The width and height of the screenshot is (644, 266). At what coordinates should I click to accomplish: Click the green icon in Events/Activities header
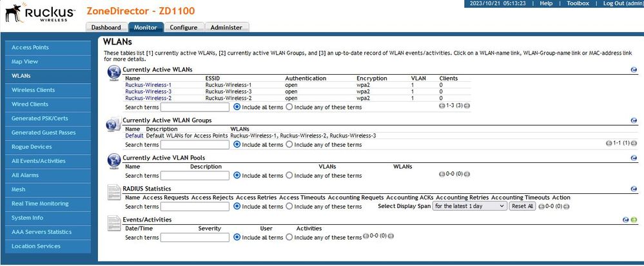(x=634, y=220)
